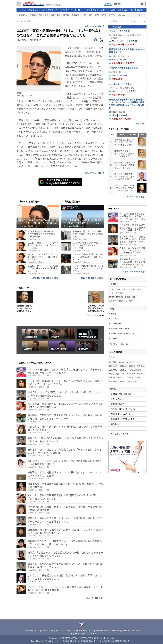Screen dimensions: 163x644
Task: Open the 宝塚歌劇 feature link
Action: tap(114, 339)
